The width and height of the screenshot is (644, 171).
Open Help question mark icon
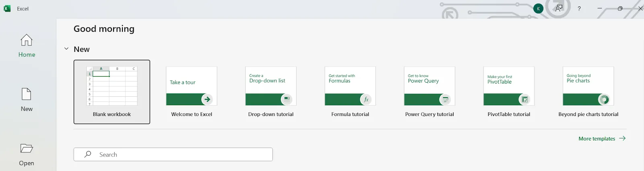579,8
